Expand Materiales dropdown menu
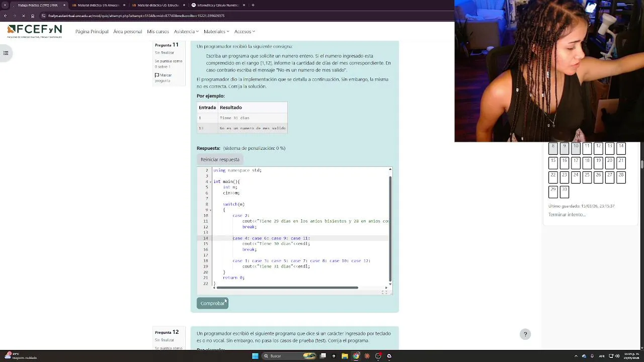Screen dimensions: 644x362 tap(216, 32)
